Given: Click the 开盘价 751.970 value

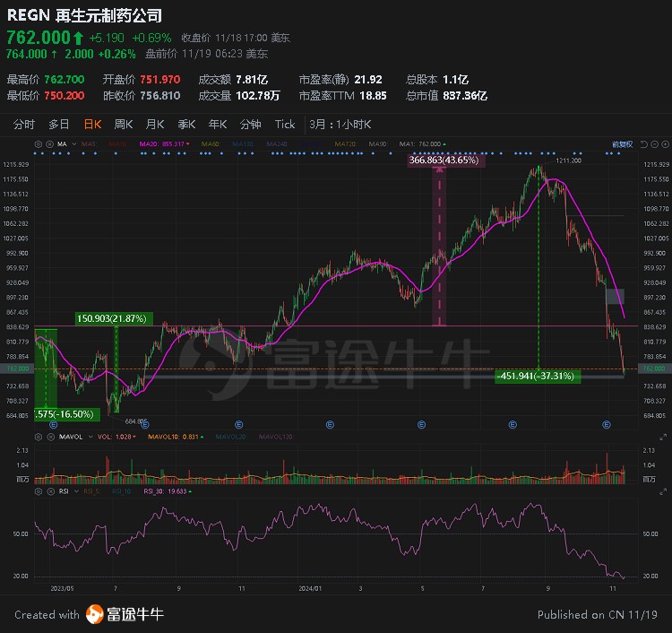Looking at the screenshot, I should 160,79.
